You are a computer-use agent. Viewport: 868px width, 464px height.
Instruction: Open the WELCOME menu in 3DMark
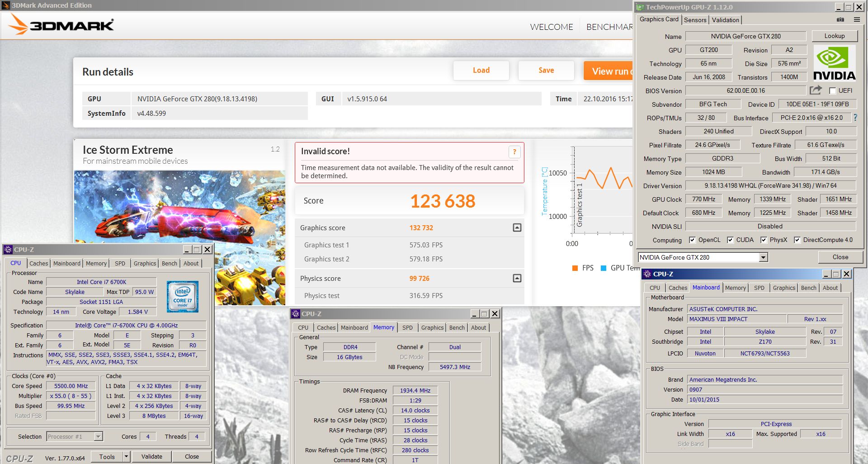552,27
